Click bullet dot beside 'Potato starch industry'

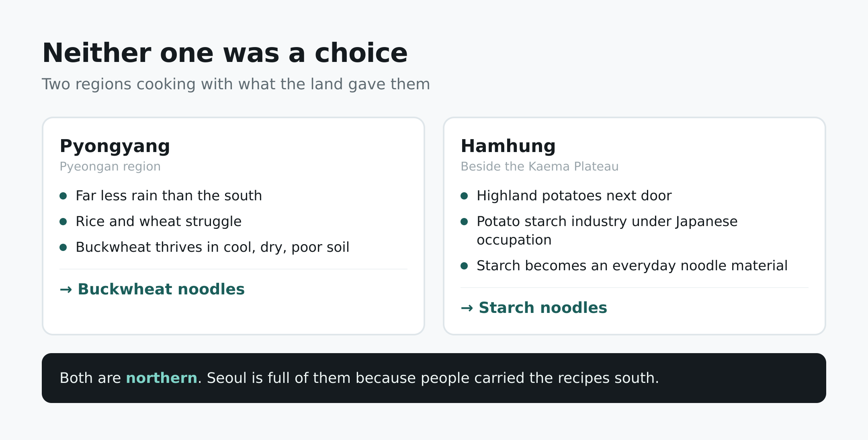tap(464, 222)
